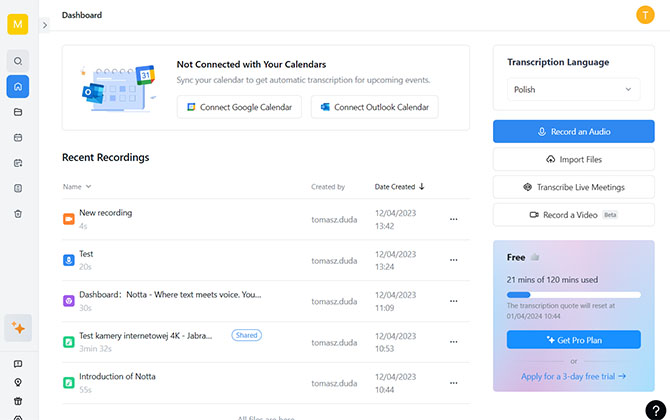Open the folders icon in sidebar
The height and width of the screenshot is (420, 670).
pos(18,112)
